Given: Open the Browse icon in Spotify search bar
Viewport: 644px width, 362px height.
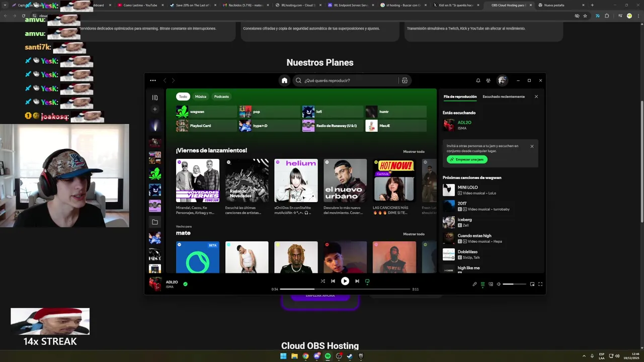Looking at the screenshot, I should coord(405,80).
